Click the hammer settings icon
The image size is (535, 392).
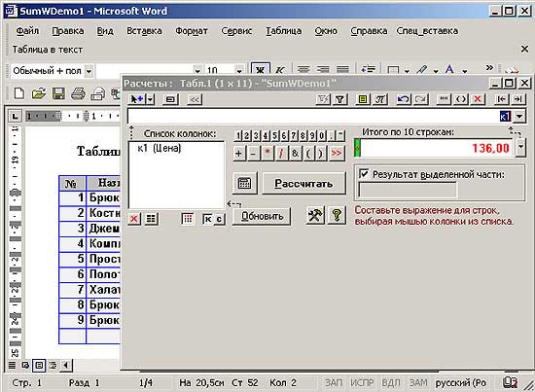click(315, 215)
